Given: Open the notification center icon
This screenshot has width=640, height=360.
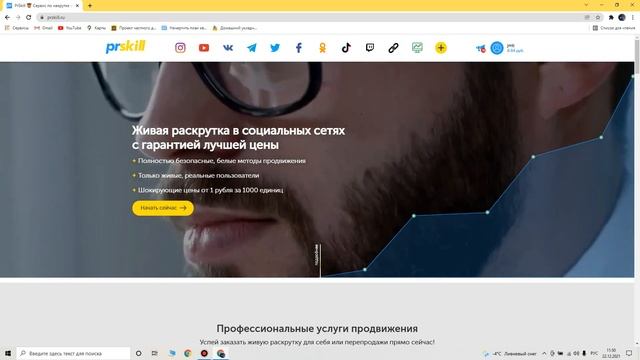Looking at the screenshot, I should (x=629, y=353).
